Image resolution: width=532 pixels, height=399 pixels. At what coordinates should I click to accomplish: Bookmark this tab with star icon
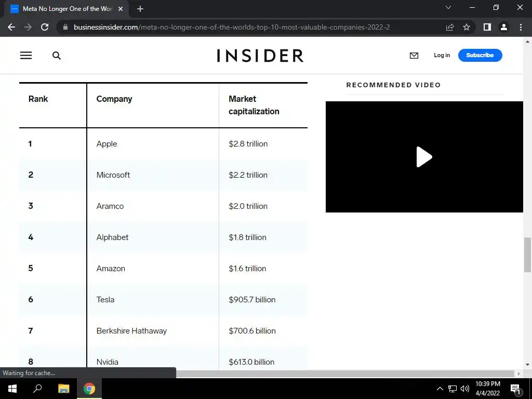pyautogui.click(x=467, y=27)
